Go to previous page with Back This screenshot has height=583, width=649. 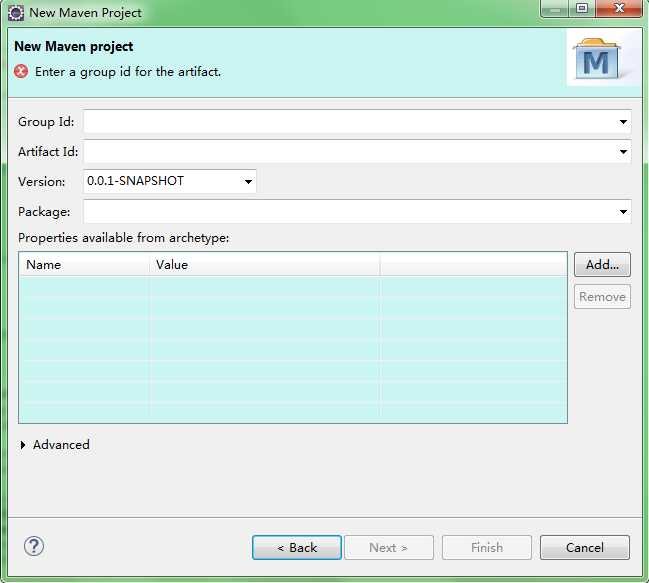point(297,547)
